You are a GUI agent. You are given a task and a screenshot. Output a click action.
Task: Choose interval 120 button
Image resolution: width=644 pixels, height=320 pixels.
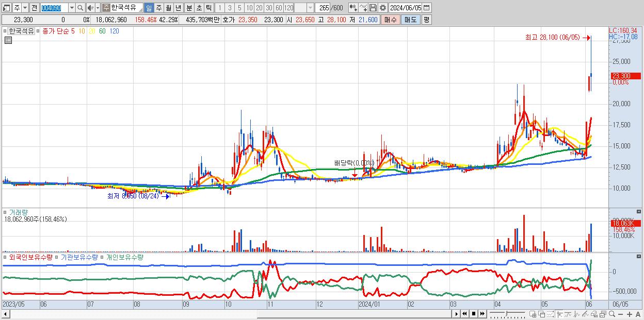(288, 8)
